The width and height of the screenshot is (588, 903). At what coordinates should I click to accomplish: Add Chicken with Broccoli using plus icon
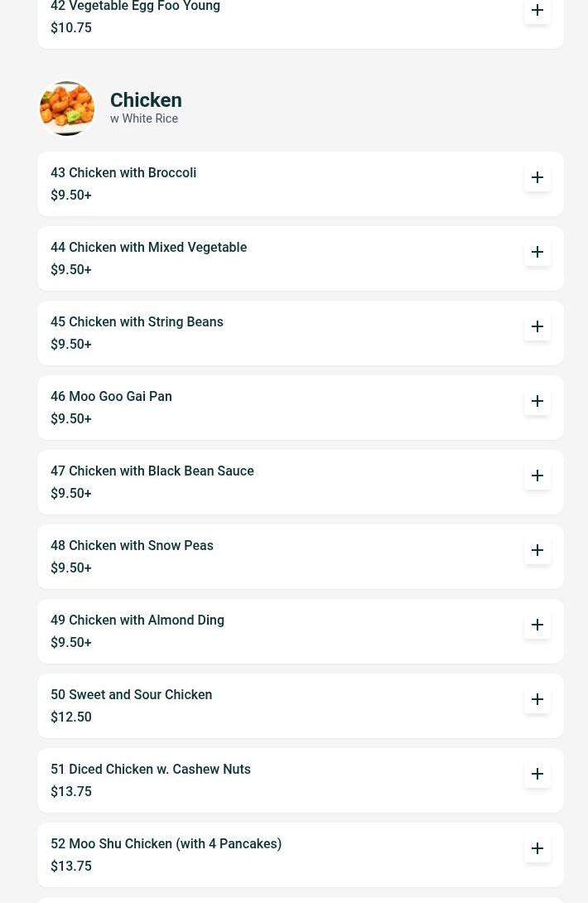537,177
